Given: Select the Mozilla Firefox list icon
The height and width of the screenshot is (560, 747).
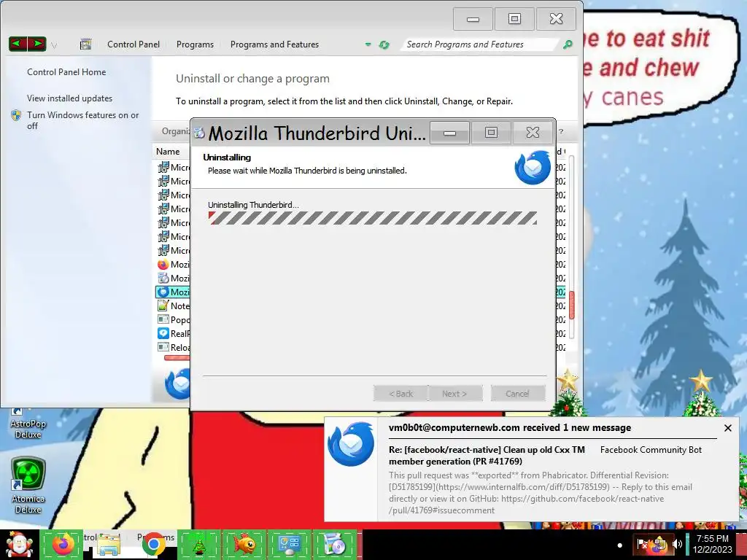Looking at the screenshot, I should tap(163, 264).
